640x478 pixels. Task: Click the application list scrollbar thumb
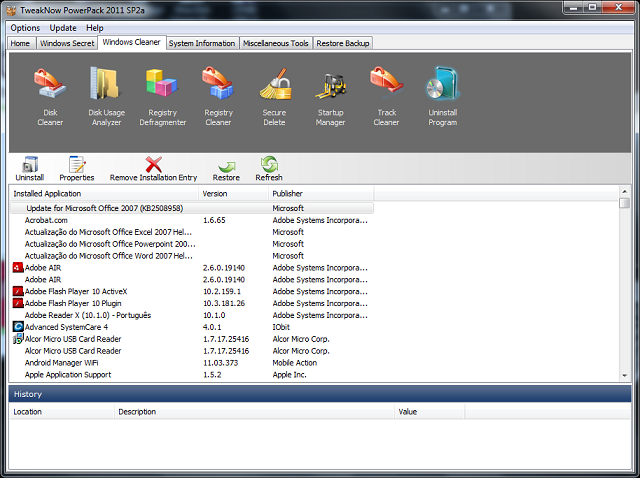pyautogui.click(x=624, y=203)
